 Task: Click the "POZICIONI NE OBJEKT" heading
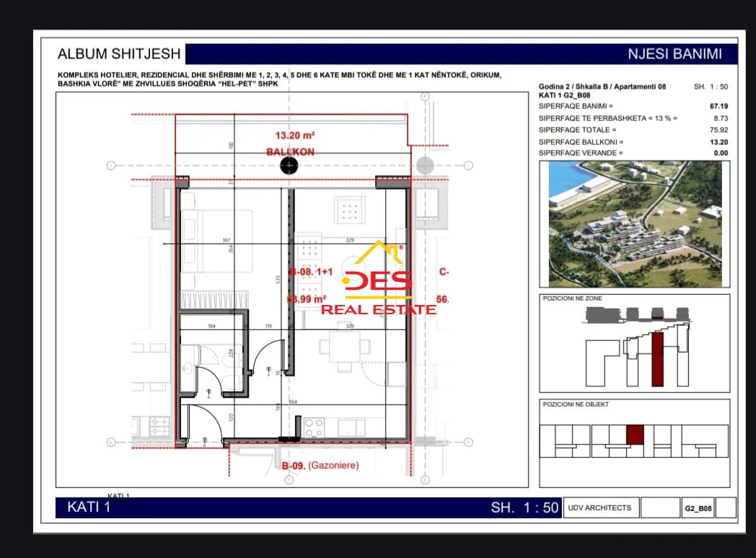coord(576,404)
